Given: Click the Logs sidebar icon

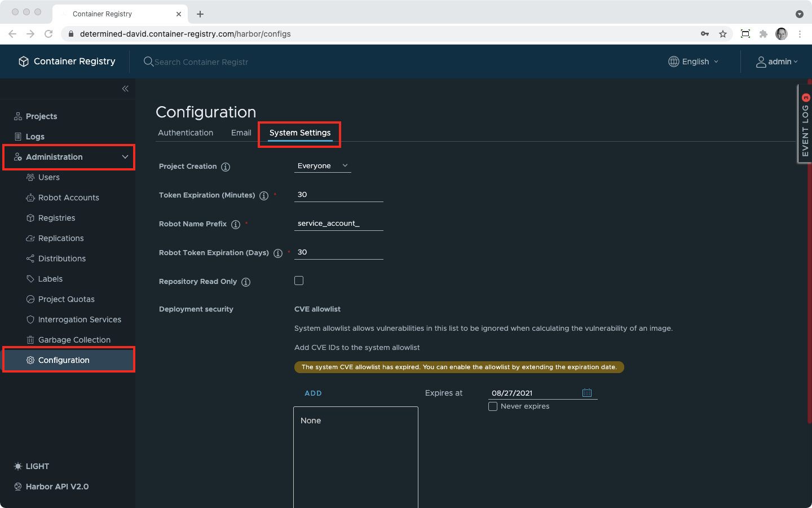Looking at the screenshot, I should coord(18,137).
